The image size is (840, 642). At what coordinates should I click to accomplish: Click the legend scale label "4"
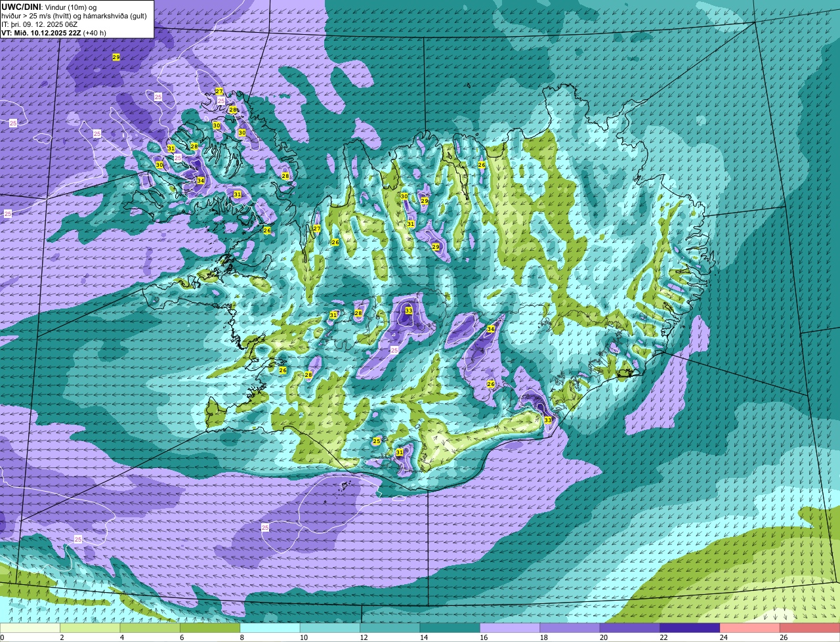pos(121,637)
